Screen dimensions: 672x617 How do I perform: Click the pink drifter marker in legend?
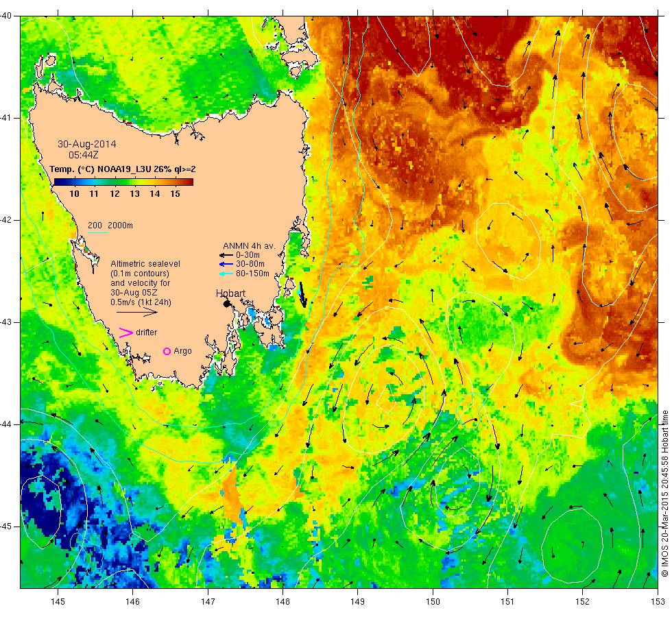pyautogui.click(x=125, y=332)
